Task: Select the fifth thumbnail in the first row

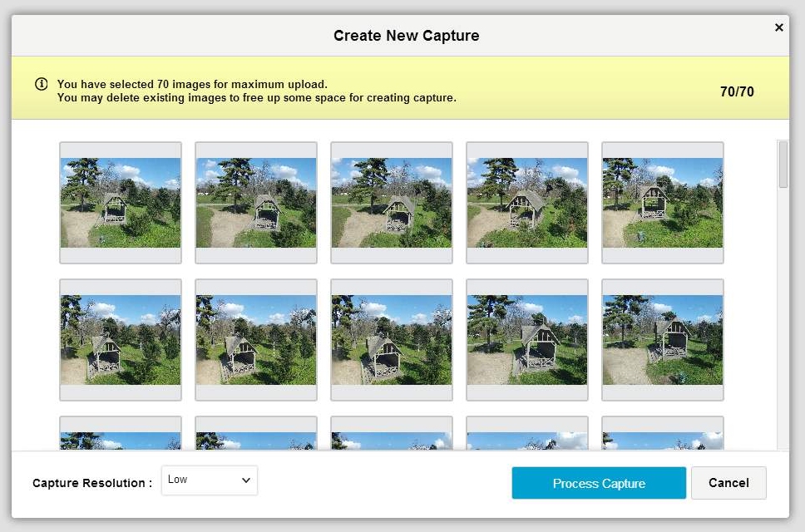Action: coord(663,203)
